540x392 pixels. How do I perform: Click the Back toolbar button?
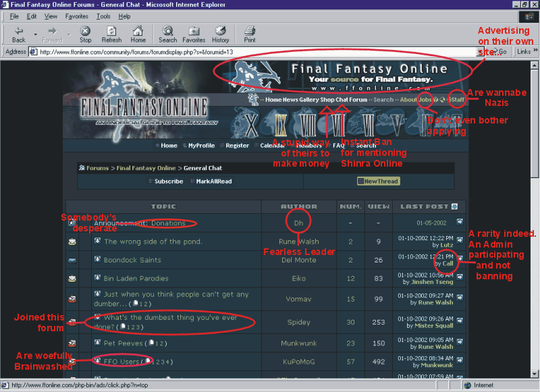19,34
